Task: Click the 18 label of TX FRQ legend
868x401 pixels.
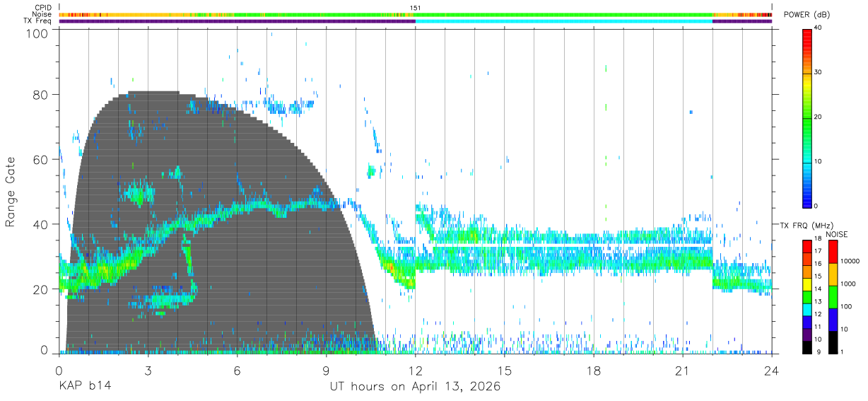Action: tap(819, 239)
